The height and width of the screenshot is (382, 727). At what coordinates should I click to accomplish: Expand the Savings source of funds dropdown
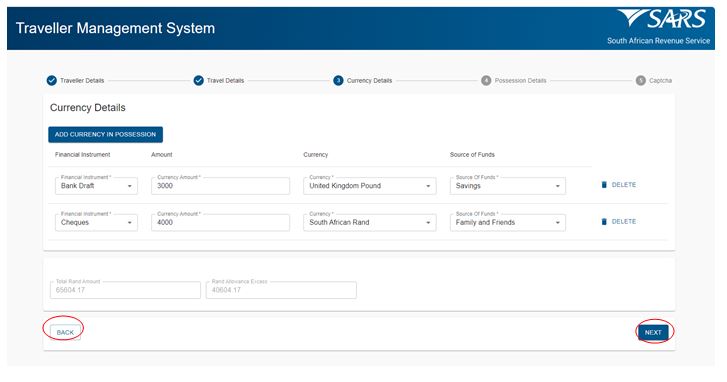(x=508, y=185)
